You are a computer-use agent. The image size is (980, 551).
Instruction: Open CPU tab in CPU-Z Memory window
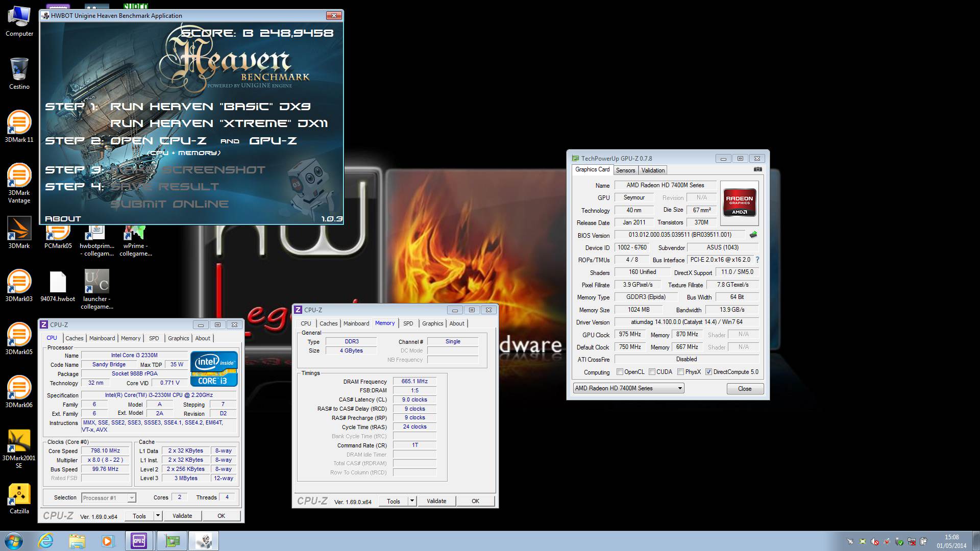coord(306,323)
